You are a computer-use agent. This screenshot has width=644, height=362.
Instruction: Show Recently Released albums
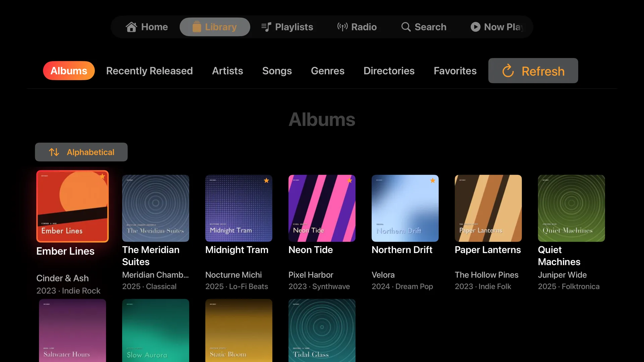coord(149,71)
